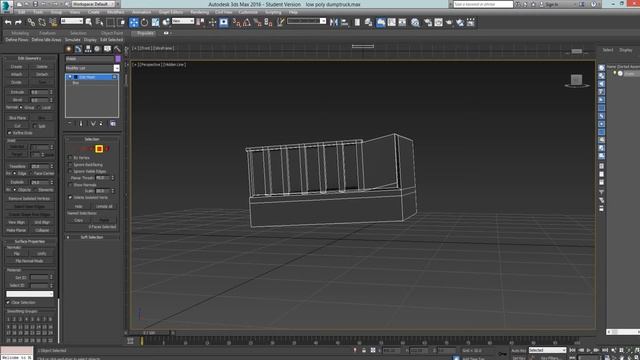Click the Redo arrow in main toolbar
640x360 pixels.
(x=18, y=22)
